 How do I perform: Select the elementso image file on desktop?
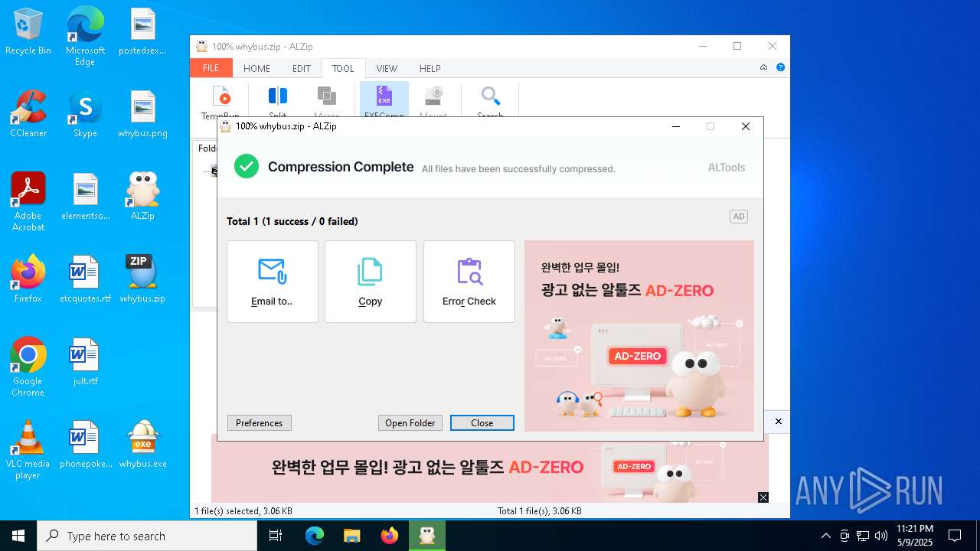pos(85,197)
